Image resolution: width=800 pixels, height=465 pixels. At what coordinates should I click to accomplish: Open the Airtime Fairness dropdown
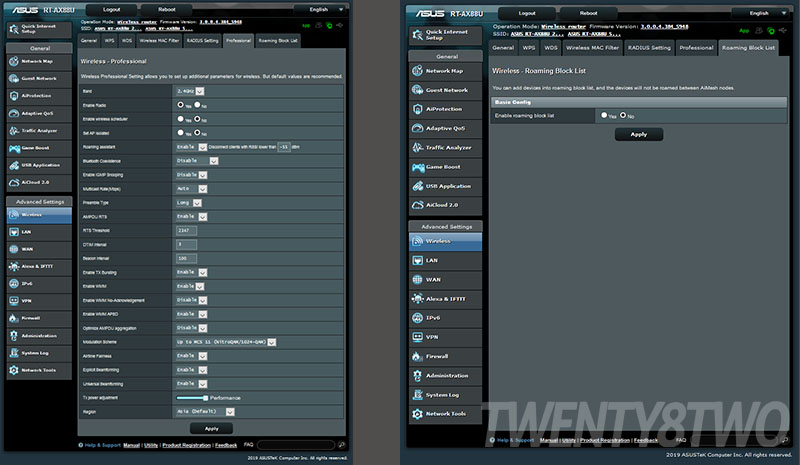click(x=191, y=356)
